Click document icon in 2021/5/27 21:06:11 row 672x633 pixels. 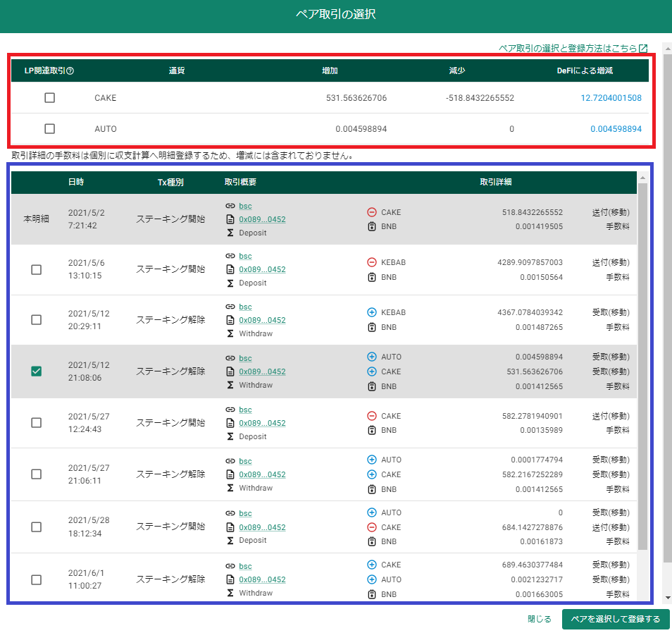coord(230,474)
